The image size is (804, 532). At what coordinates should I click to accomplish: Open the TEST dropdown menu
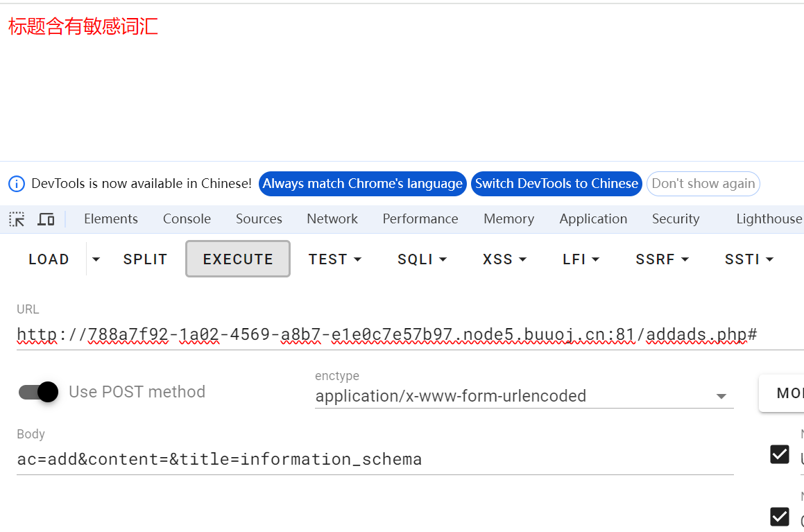[x=335, y=259]
